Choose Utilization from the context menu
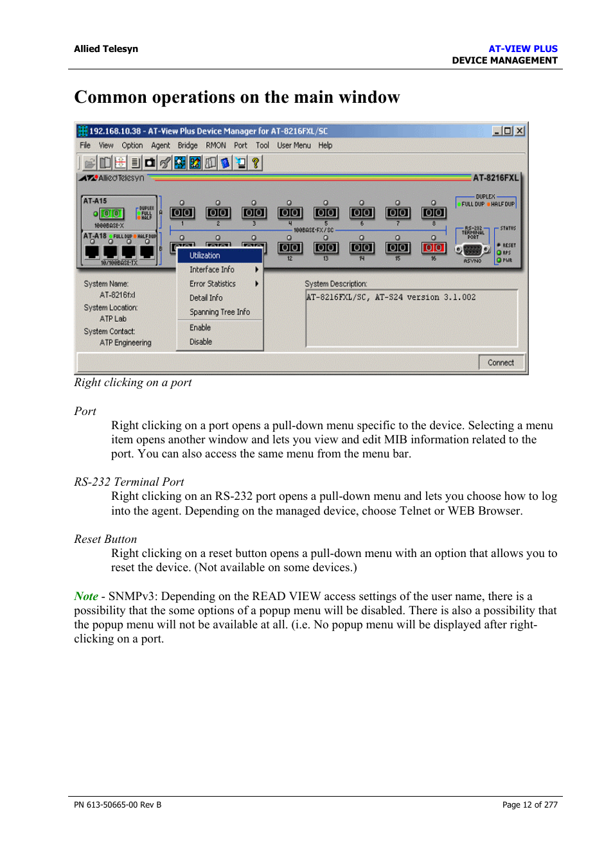This screenshot has height=868, width=613. [220, 256]
